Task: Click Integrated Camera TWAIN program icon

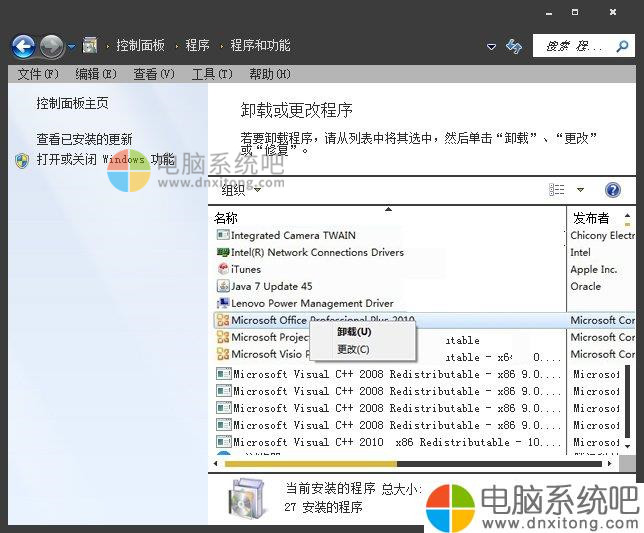Action: [x=223, y=234]
